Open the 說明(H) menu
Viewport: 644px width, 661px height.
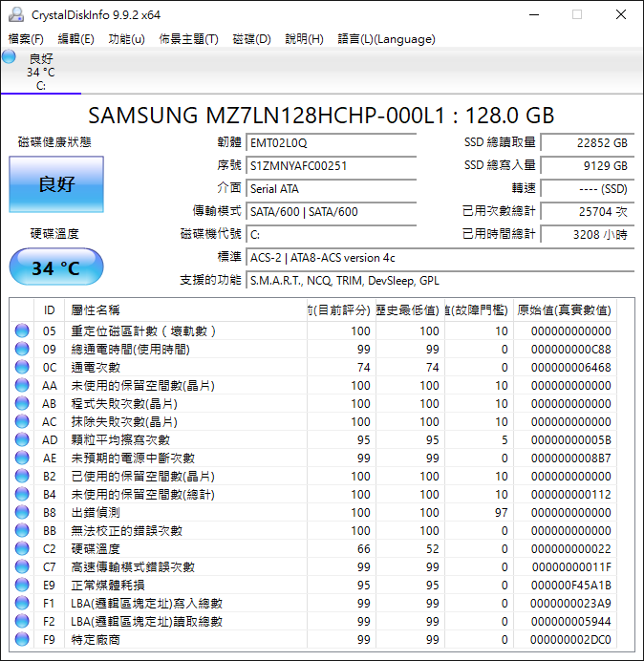click(304, 39)
